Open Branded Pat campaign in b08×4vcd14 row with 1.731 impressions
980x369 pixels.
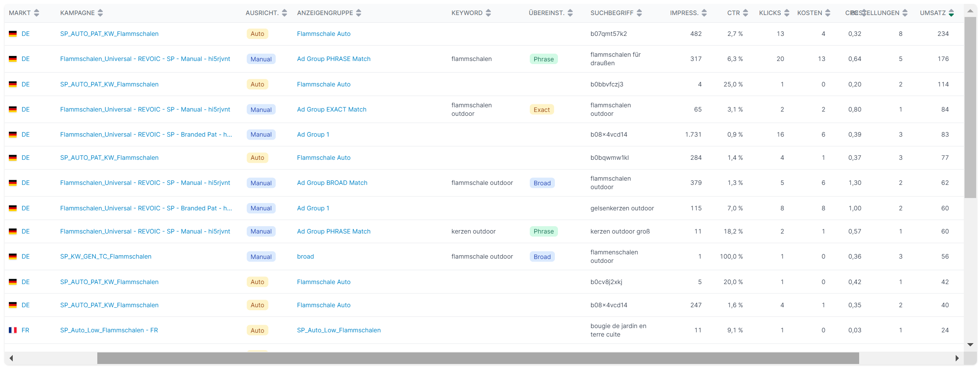point(146,134)
